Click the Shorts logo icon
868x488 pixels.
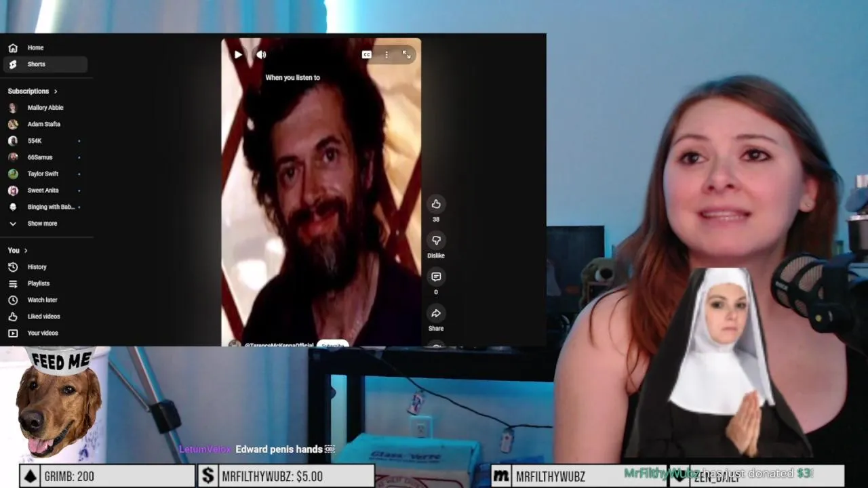(x=13, y=64)
